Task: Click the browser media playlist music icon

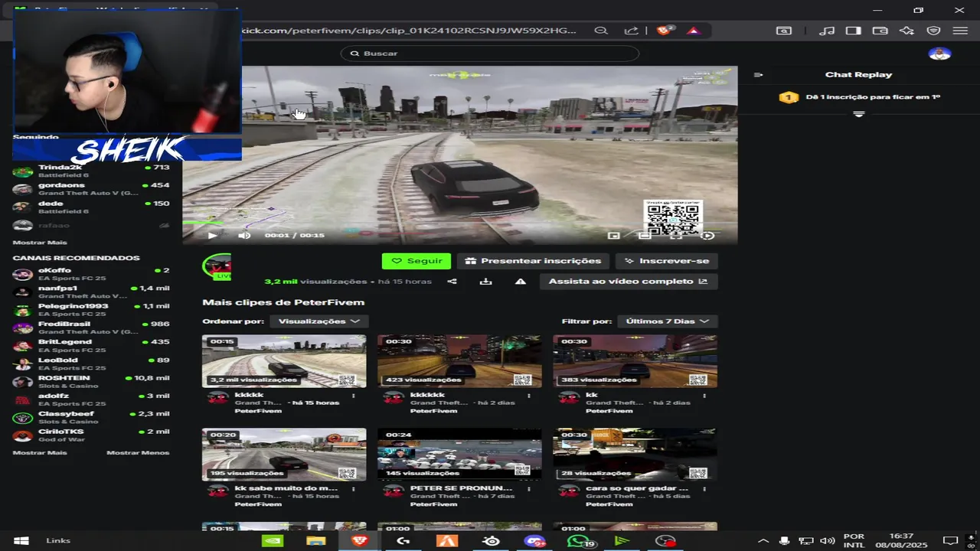Action: tap(827, 31)
